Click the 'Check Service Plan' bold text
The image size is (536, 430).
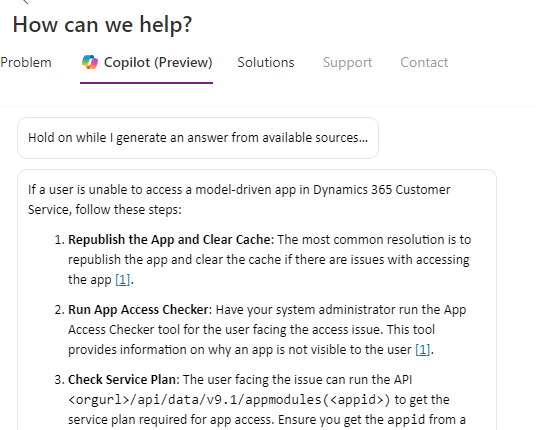tap(122, 380)
